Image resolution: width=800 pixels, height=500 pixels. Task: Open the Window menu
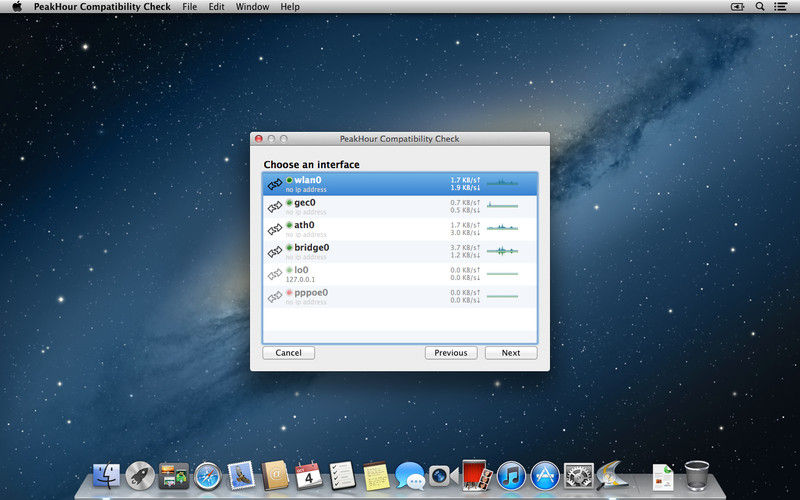click(253, 7)
